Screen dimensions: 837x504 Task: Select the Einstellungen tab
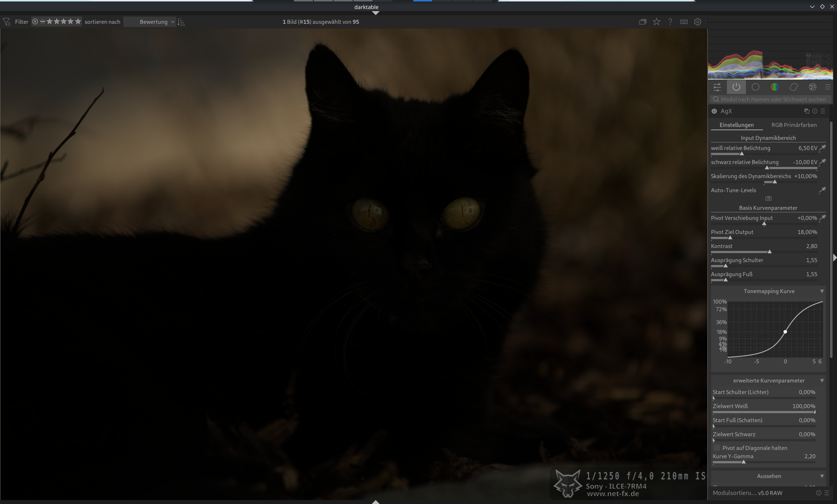click(x=736, y=125)
